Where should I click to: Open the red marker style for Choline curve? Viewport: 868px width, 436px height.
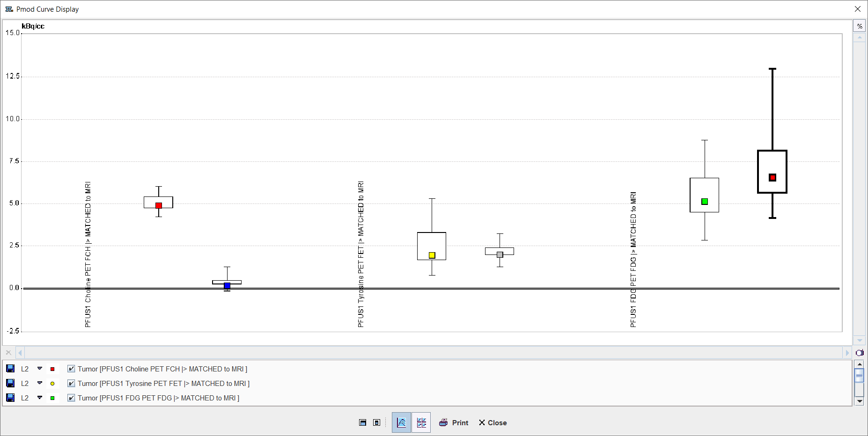point(52,369)
